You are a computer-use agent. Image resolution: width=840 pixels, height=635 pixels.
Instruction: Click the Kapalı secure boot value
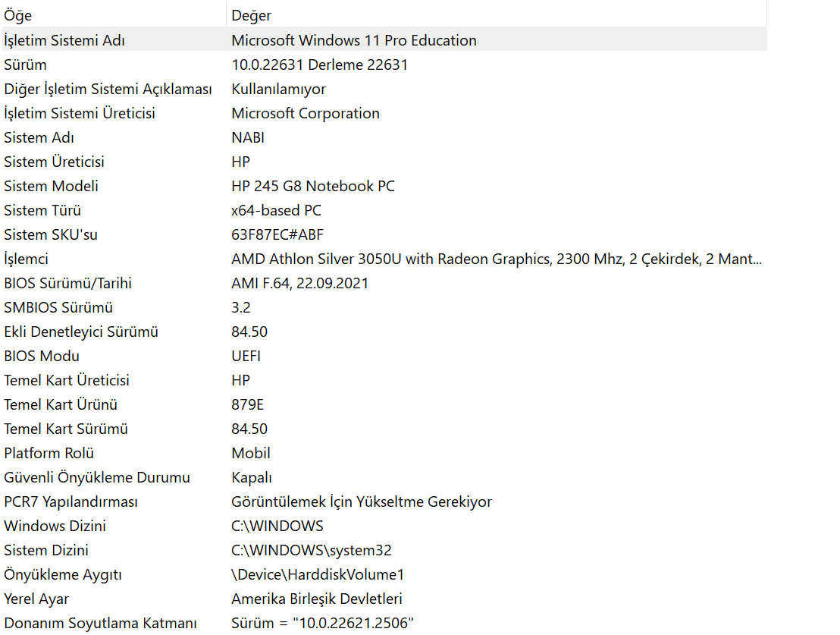coord(252,477)
